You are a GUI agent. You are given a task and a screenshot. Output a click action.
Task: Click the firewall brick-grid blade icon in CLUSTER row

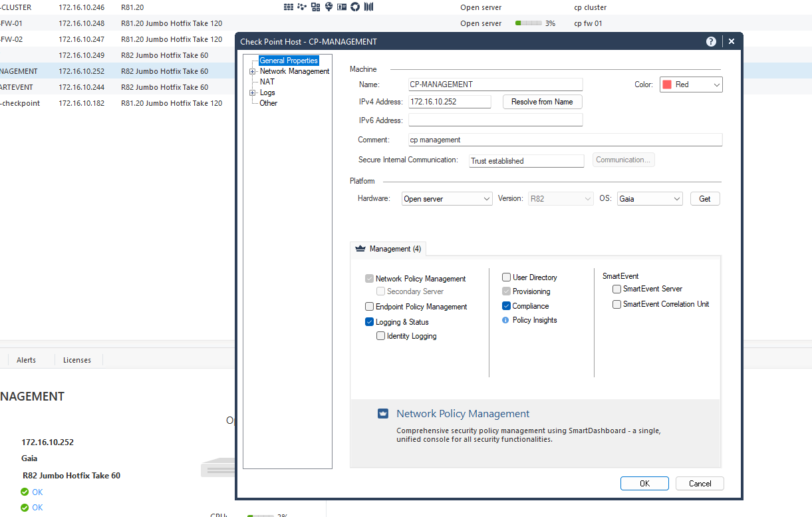coord(288,7)
